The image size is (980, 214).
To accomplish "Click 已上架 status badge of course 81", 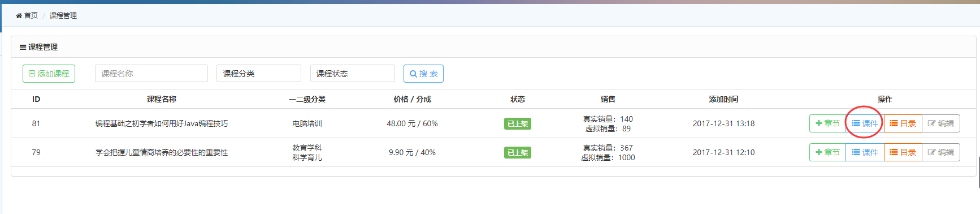I will (518, 124).
